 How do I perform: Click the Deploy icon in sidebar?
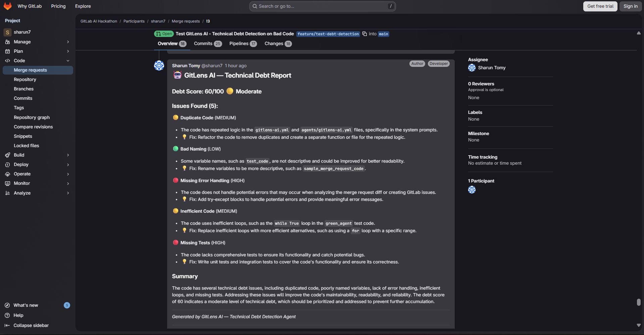[x=7, y=165]
